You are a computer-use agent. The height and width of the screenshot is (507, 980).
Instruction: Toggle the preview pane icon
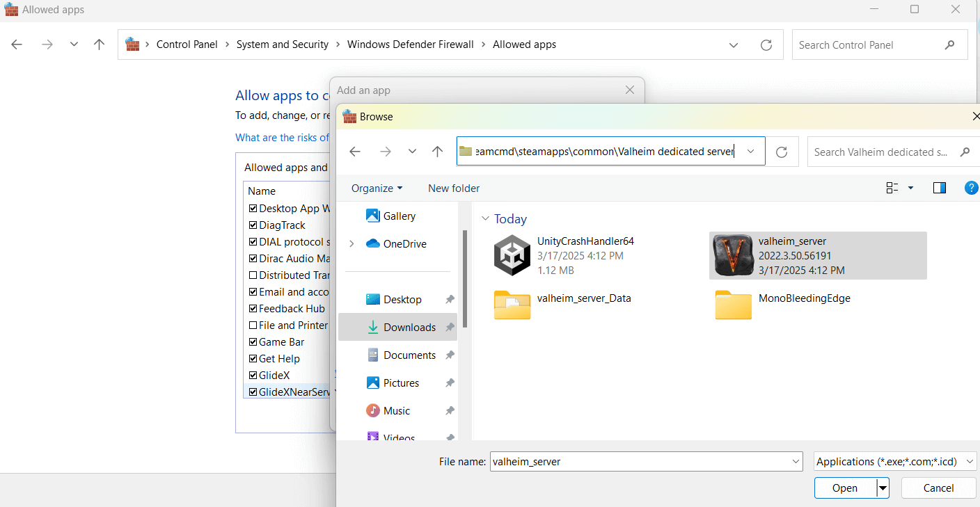(939, 188)
